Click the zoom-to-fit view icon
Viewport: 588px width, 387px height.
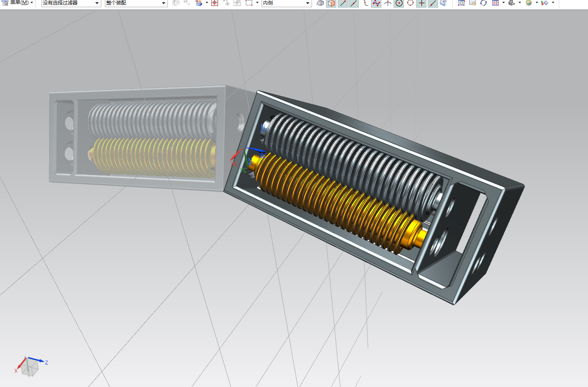tap(461, 3)
